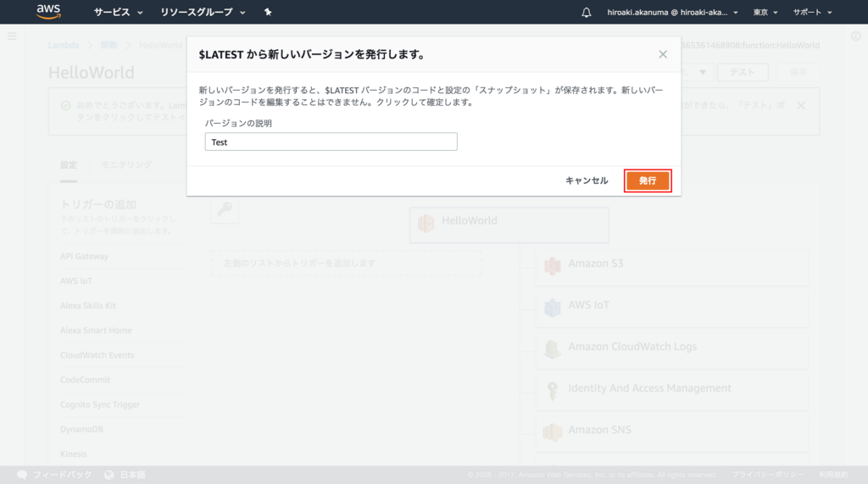This screenshot has height=484, width=868.
Task: Click the テスト button behind dialog
Action: point(743,72)
